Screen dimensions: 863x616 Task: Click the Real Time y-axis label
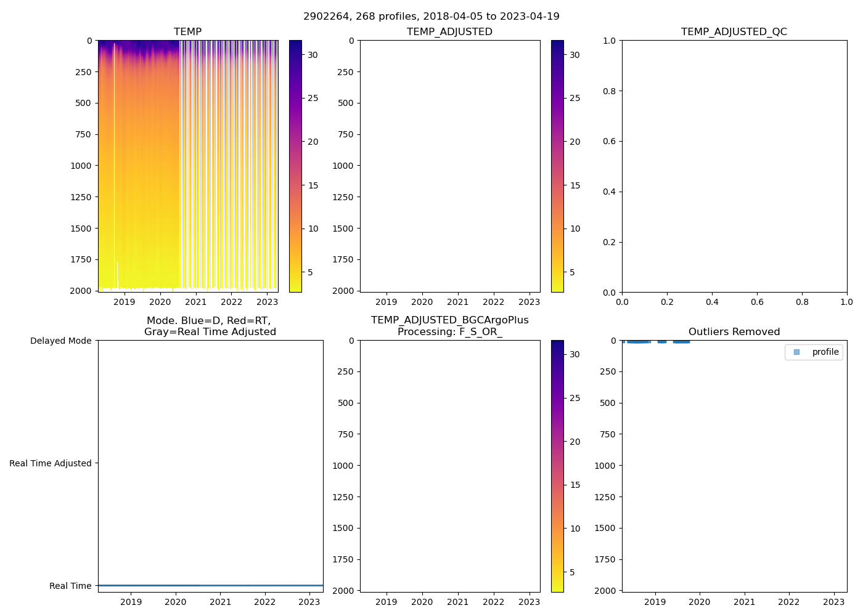[x=70, y=586]
